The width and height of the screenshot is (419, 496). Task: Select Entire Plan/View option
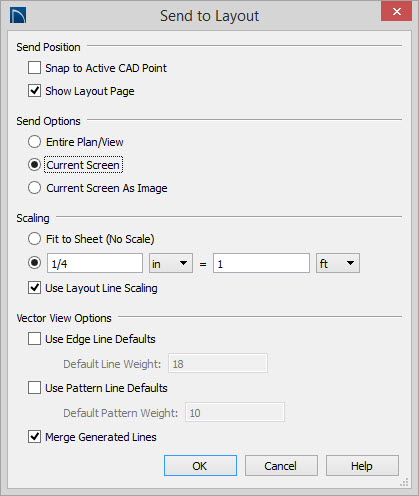tap(34, 142)
